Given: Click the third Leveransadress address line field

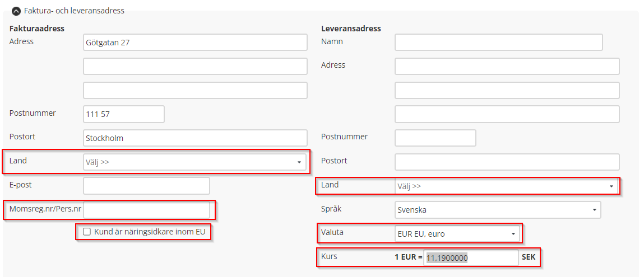Looking at the screenshot, I should tap(507, 114).
